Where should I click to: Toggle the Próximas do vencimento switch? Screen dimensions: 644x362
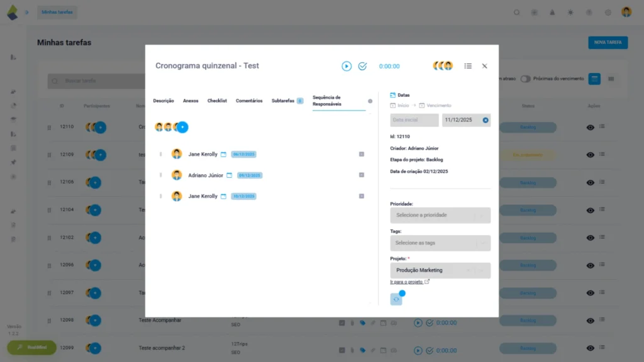(x=525, y=79)
